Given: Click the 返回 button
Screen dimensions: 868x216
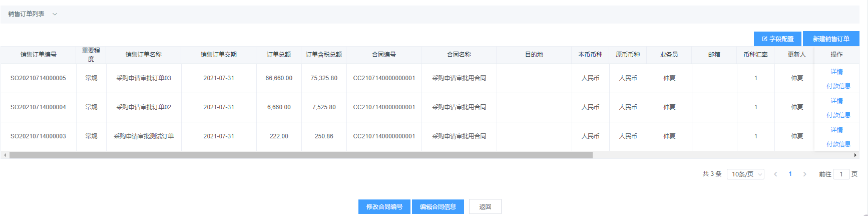Looking at the screenshot, I should [485, 206].
